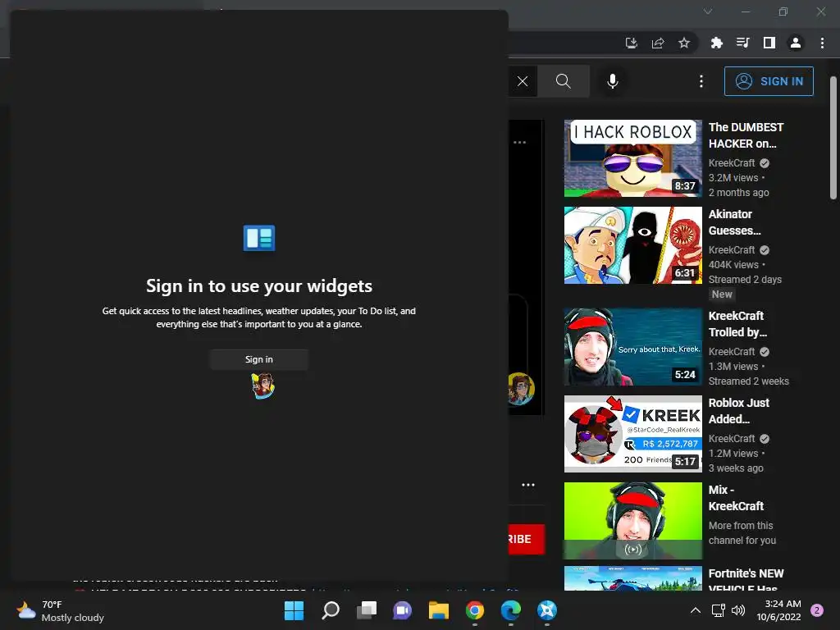Click the widgets board logo icon
Viewport: 840px width, 630px height.
pos(259,238)
